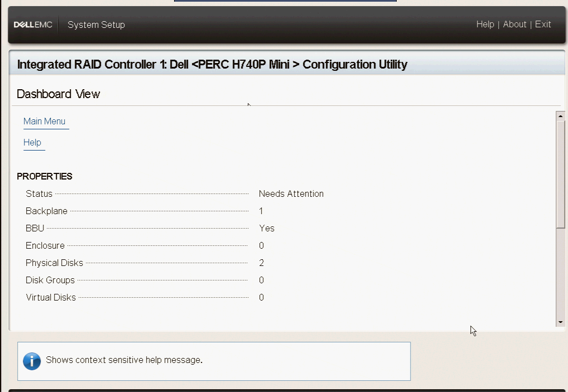This screenshot has height=392, width=568.
Task: Click the Needs Attention status value
Action: [291, 194]
